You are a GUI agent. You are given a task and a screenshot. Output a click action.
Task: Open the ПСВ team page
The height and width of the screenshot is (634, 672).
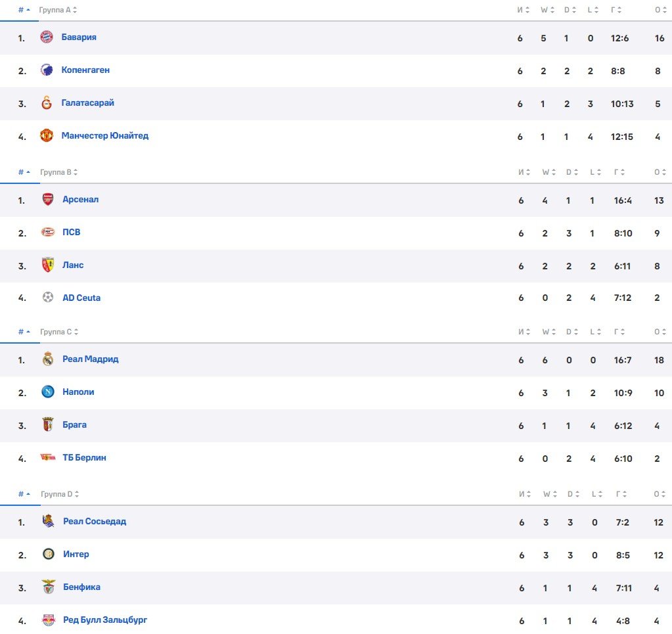click(x=72, y=233)
